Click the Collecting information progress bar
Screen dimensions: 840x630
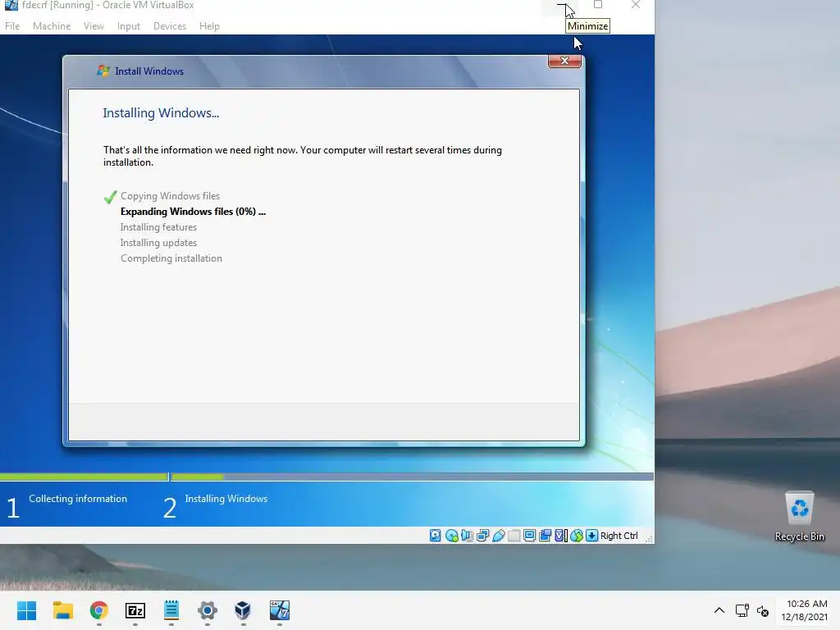pos(84,477)
